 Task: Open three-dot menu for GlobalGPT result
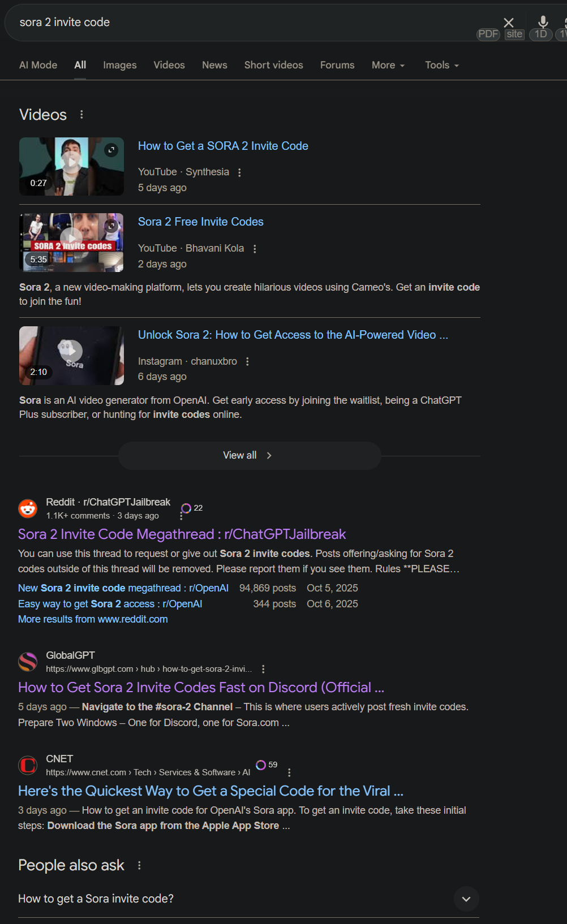pyautogui.click(x=263, y=669)
